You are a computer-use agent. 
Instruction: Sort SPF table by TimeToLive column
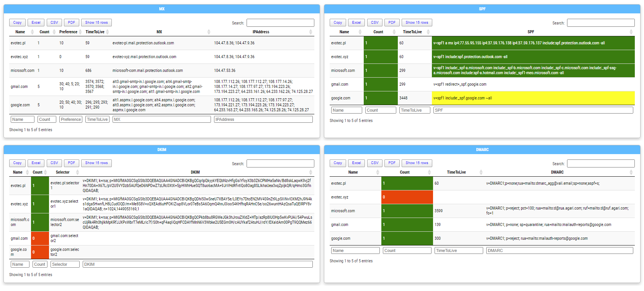click(x=412, y=32)
